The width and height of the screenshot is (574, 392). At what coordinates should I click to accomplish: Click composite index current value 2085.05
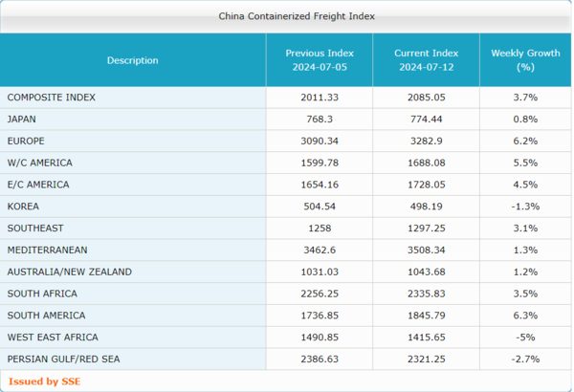(426, 98)
